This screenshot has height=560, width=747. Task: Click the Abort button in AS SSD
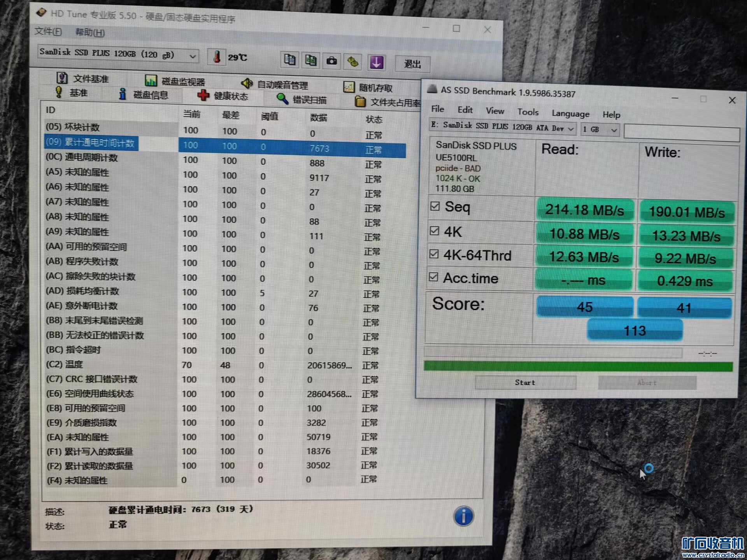click(647, 383)
